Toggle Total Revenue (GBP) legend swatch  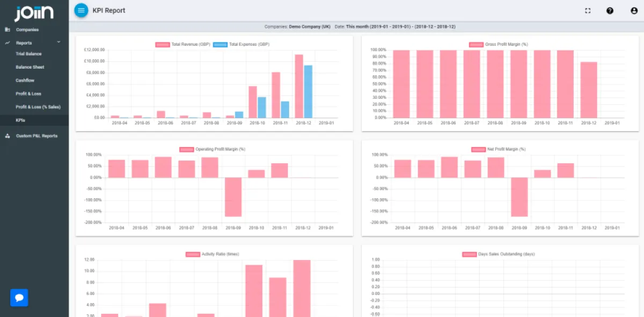[163, 45]
